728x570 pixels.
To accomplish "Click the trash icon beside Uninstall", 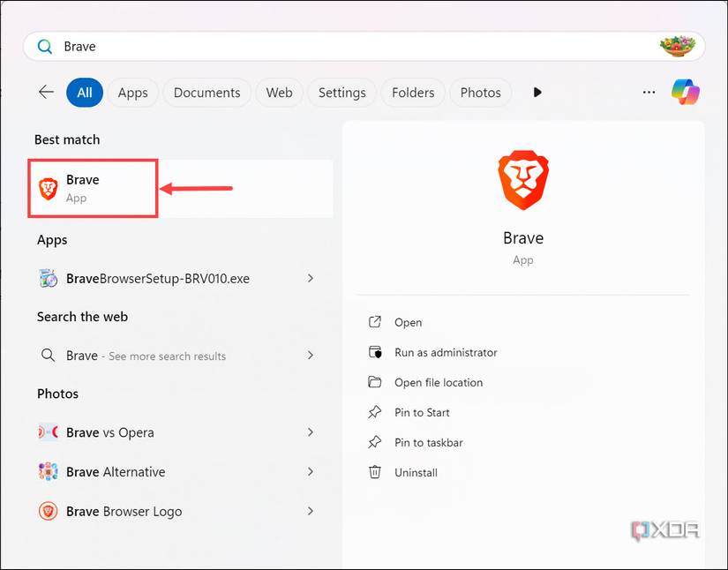I will (x=375, y=472).
